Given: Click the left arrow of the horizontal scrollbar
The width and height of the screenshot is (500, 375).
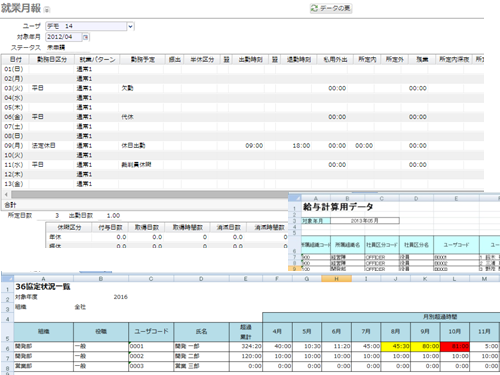Looking at the screenshot, I should pos(6,194).
